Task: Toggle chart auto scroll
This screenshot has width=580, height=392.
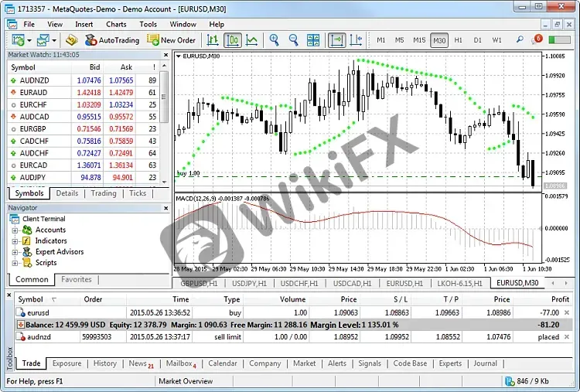Action: 337,40
